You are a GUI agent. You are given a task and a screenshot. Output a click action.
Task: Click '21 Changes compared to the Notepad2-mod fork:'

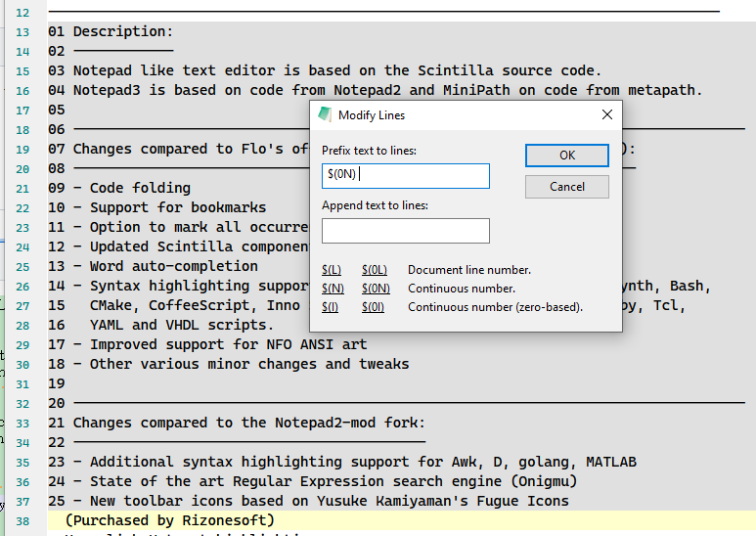coord(237,423)
